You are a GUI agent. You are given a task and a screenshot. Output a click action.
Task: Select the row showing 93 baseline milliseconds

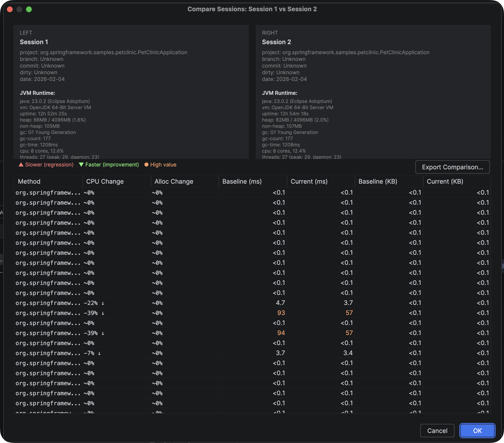247,313
